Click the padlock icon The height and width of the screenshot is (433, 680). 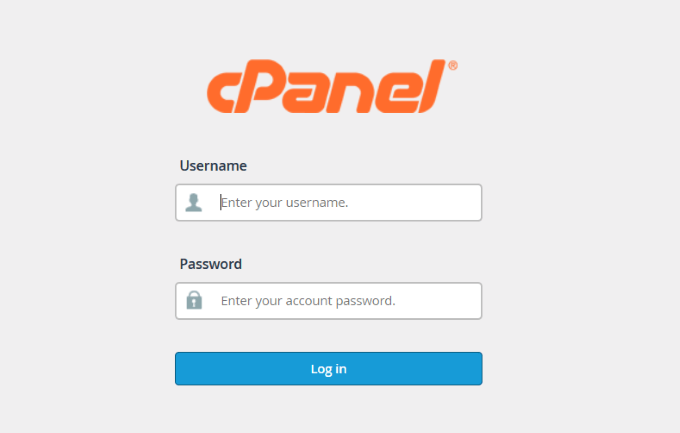(x=194, y=300)
